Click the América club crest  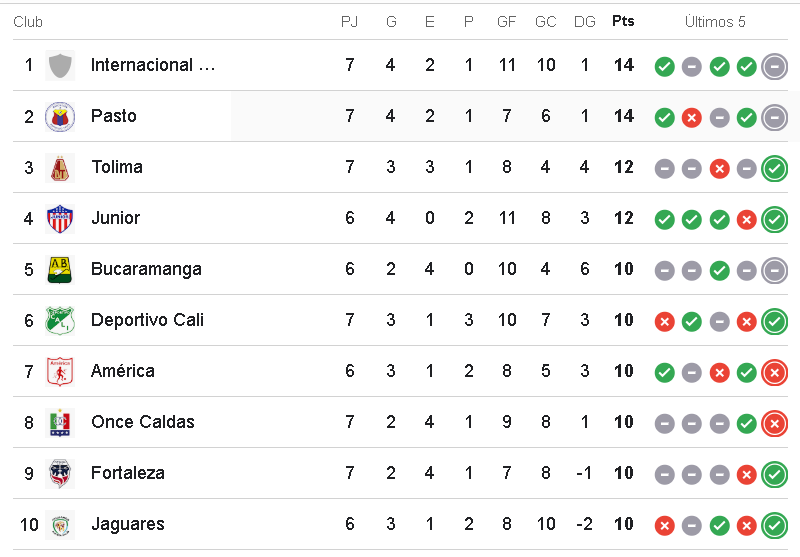60,372
